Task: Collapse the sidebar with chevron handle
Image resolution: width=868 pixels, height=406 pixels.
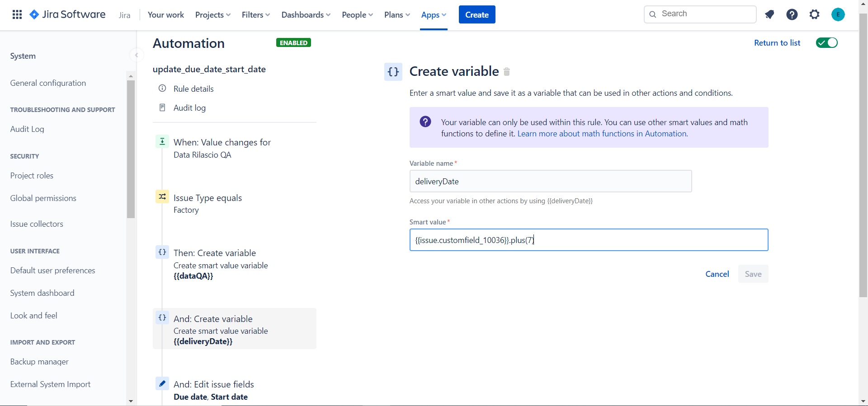Action: pos(136,55)
